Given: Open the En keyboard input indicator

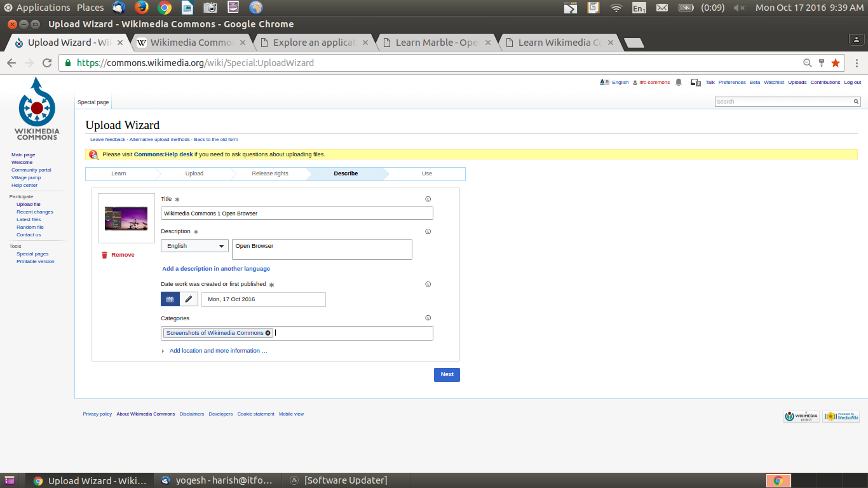Looking at the screenshot, I should 639,8.
